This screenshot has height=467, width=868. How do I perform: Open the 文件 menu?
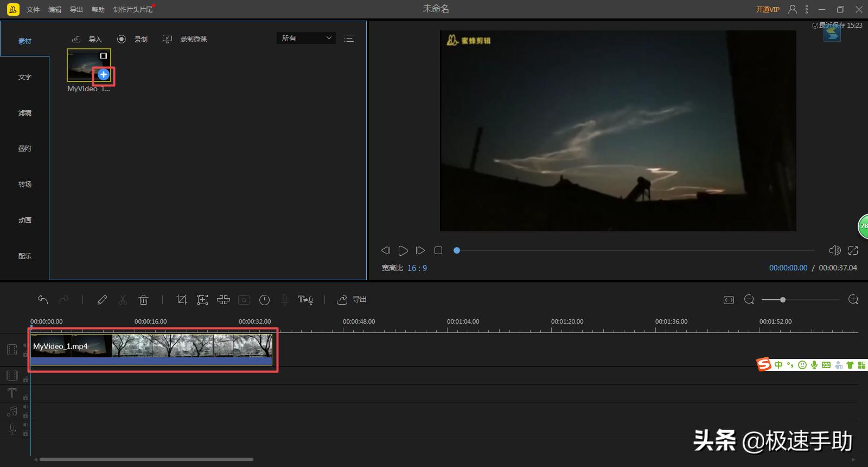tap(33, 9)
